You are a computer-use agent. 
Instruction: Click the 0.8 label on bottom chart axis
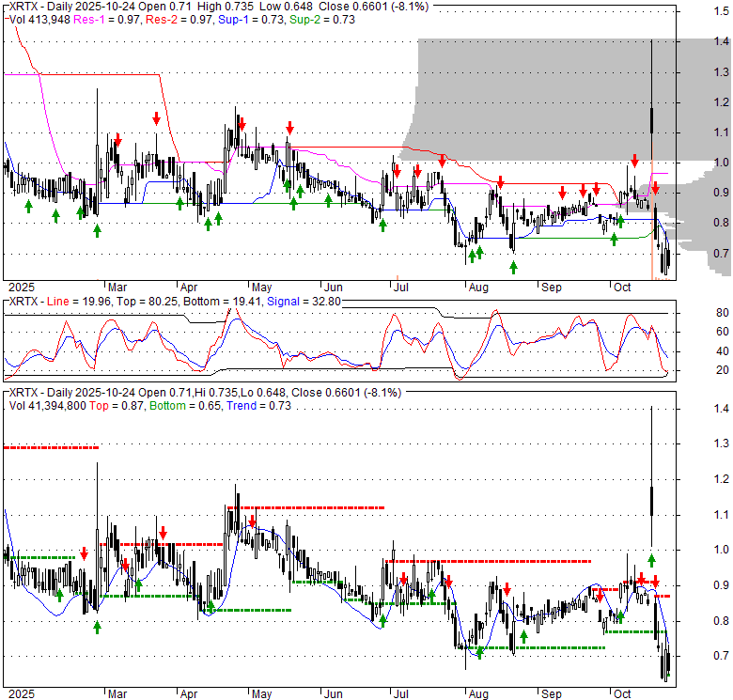point(722,620)
